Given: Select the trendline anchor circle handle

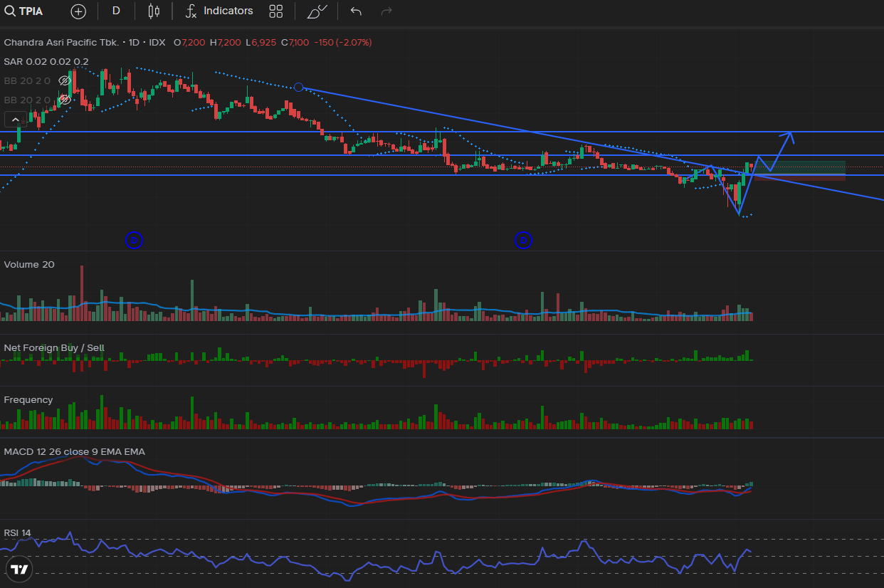Looking at the screenshot, I should pyautogui.click(x=299, y=88).
